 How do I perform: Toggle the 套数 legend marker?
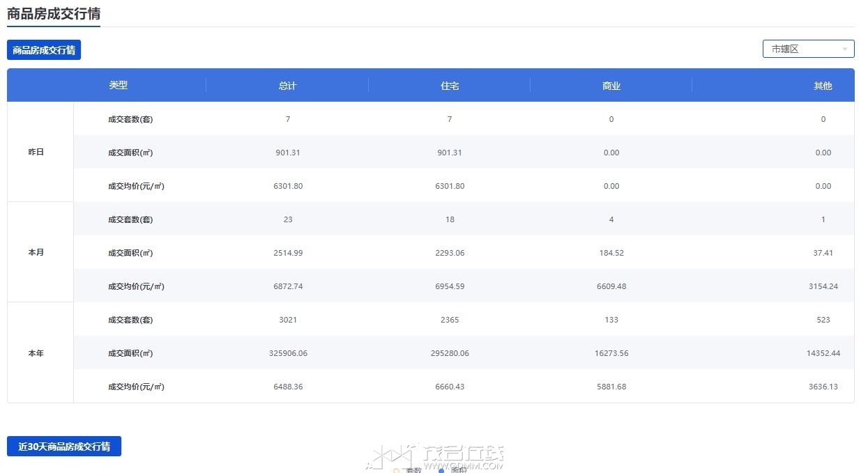[x=397, y=471]
